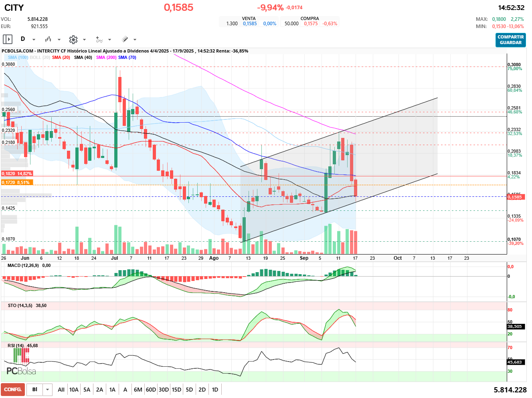Click the D timeframe icon
Viewport: 532px width, 398px height.
point(23,39)
